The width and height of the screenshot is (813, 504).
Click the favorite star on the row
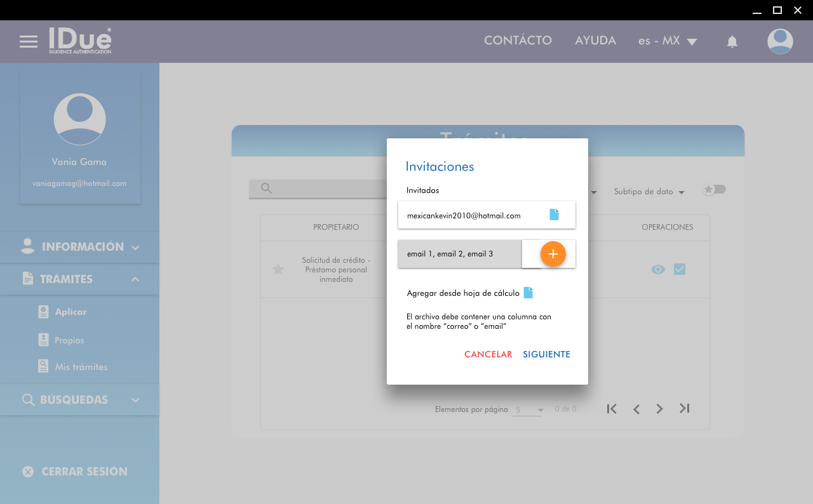(x=278, y=270)
